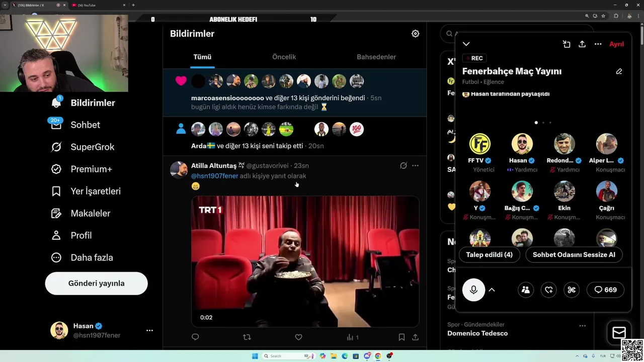This screenshot has height=362, width=644.
Task: Click the second page dot in Space
Action: [x=543, y=123]
